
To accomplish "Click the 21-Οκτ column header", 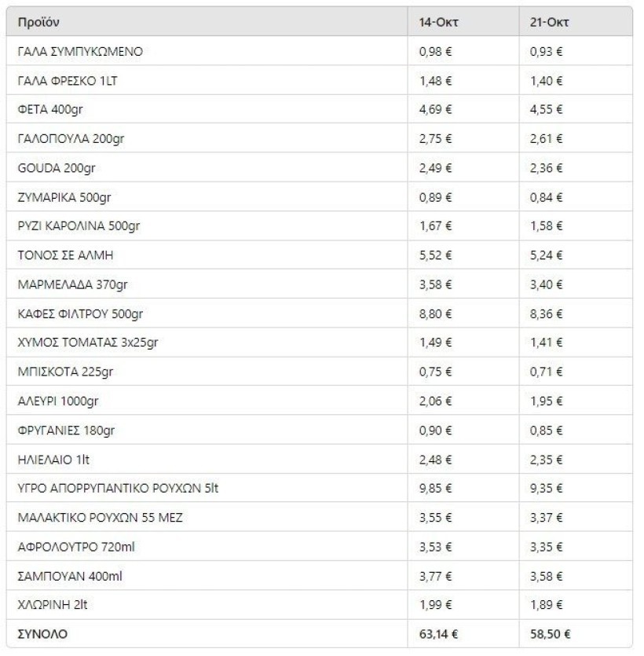I will tap(549, 23).
